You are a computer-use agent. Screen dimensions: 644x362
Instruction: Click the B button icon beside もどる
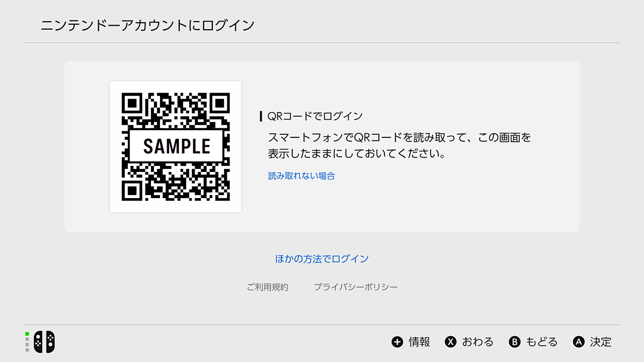515,342
